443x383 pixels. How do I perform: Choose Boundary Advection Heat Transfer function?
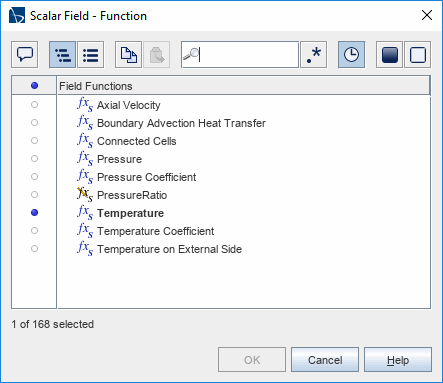click(181, 123)
